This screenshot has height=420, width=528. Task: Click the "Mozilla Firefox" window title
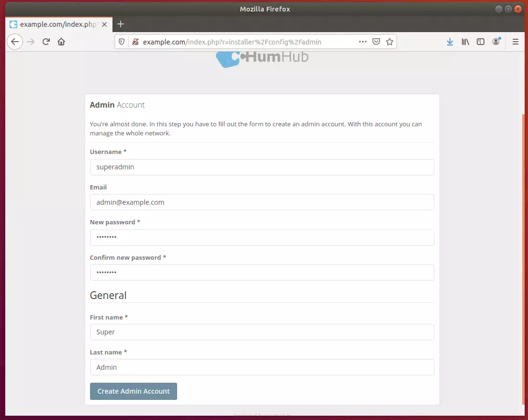click(x=265, y=9)
